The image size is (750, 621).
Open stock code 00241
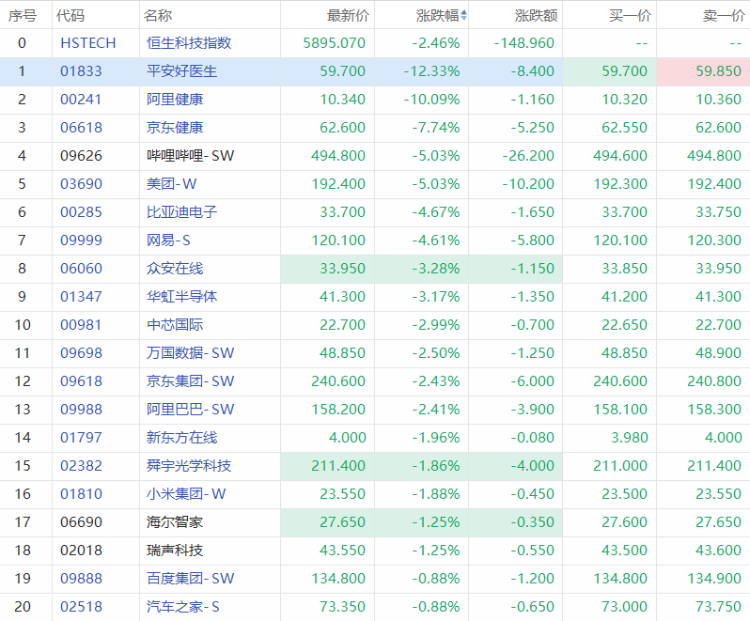[x=81, y=100]
